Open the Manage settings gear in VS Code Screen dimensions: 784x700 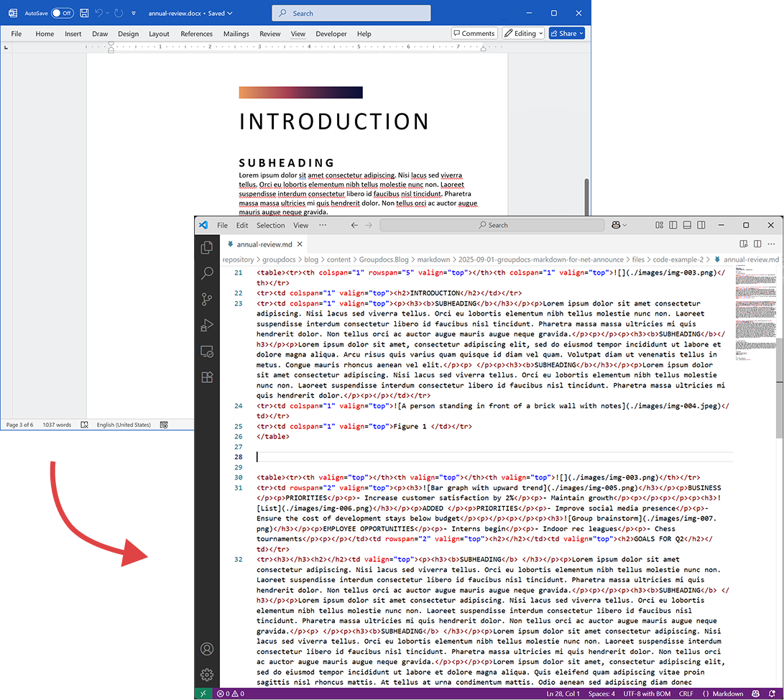pos(207,675)
